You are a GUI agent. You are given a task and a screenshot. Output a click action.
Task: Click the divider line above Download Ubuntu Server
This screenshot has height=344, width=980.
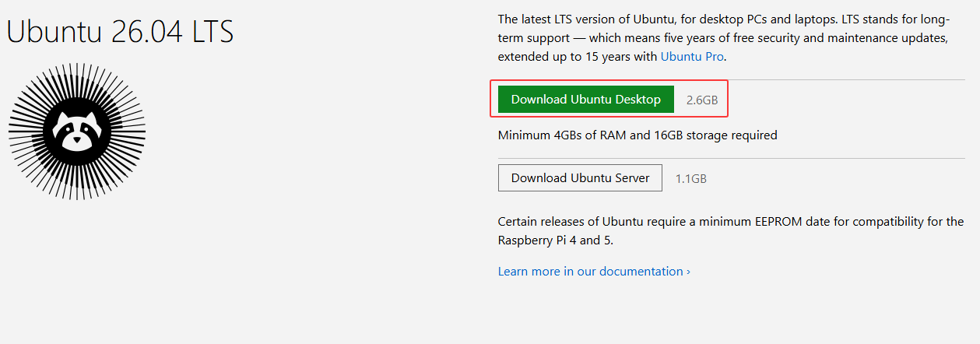pyautogui.click(x=731, y=158)
